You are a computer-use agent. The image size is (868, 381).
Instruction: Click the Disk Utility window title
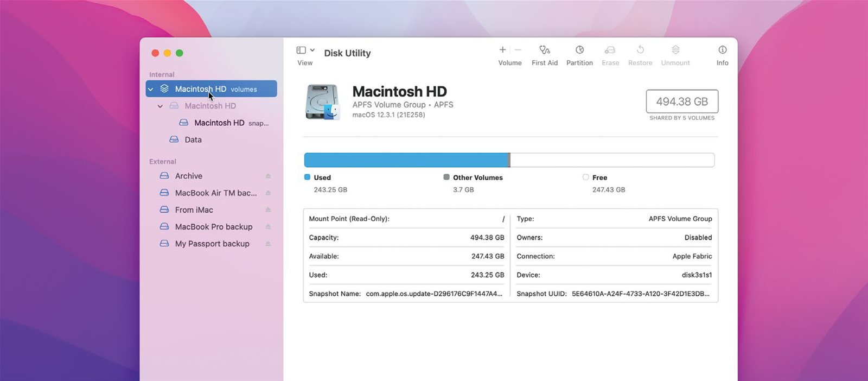pyautogui.click(x=347, y=53)
